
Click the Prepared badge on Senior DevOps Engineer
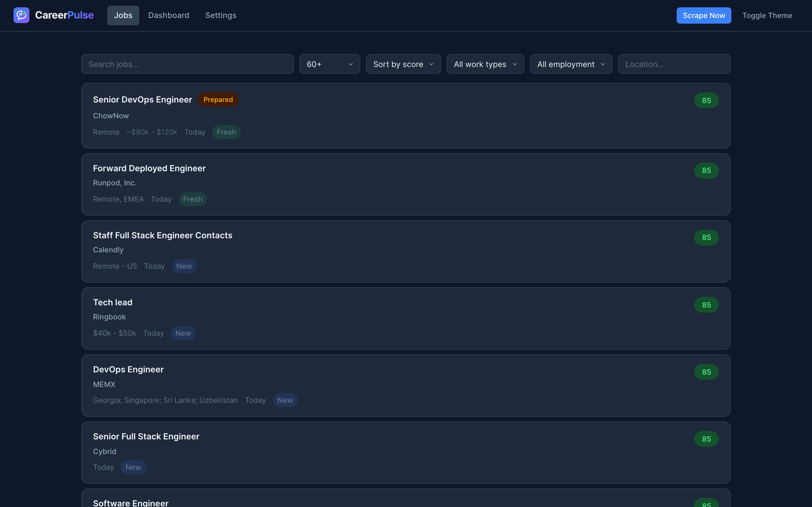218,99
